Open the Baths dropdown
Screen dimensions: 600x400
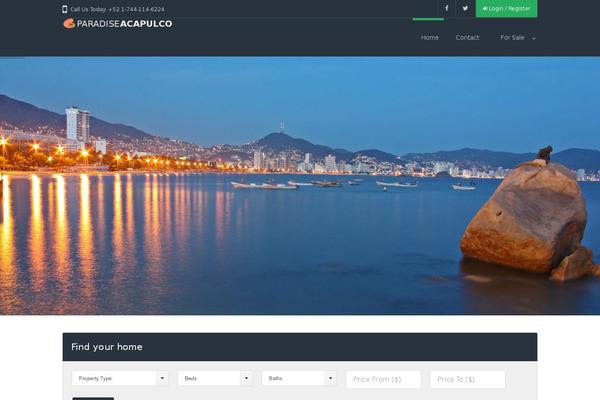coord(299,378)
